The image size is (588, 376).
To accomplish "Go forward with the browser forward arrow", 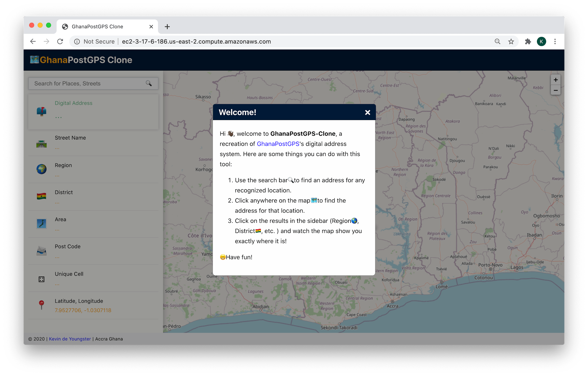I will click(x=46, y=42).
